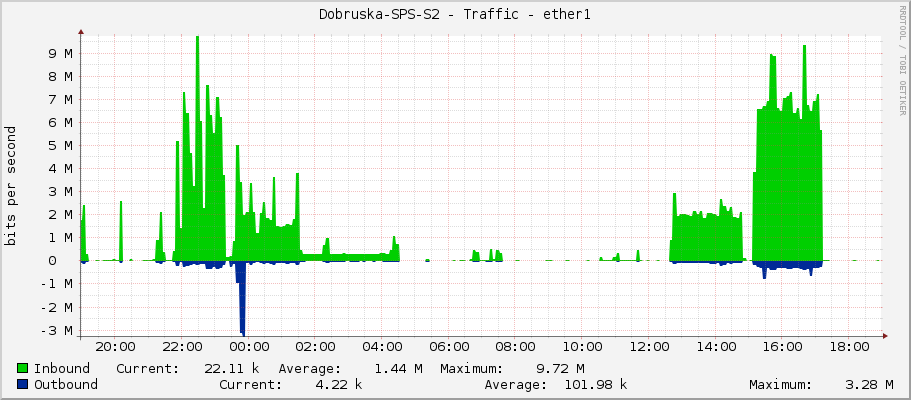Click the graph title 'Dobruska-SPS-S2 - Traffic - ether1'

(455, 15)
